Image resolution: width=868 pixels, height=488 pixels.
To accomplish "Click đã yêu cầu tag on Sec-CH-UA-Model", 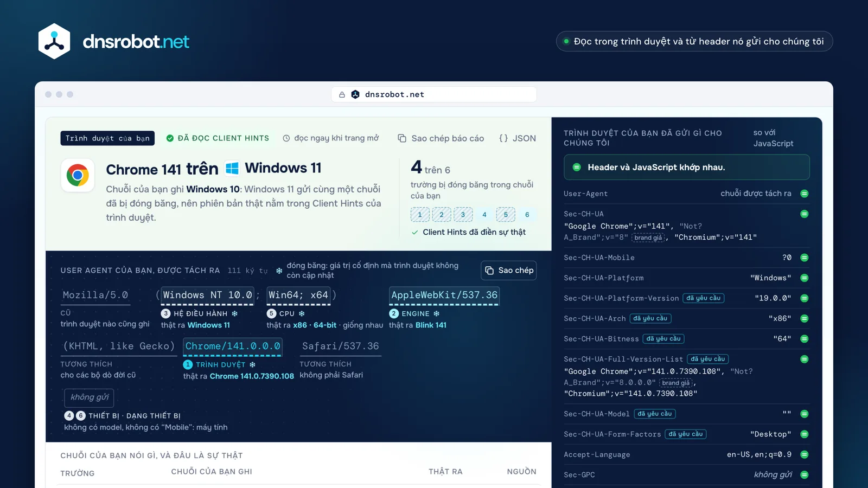I will [655, 414].
